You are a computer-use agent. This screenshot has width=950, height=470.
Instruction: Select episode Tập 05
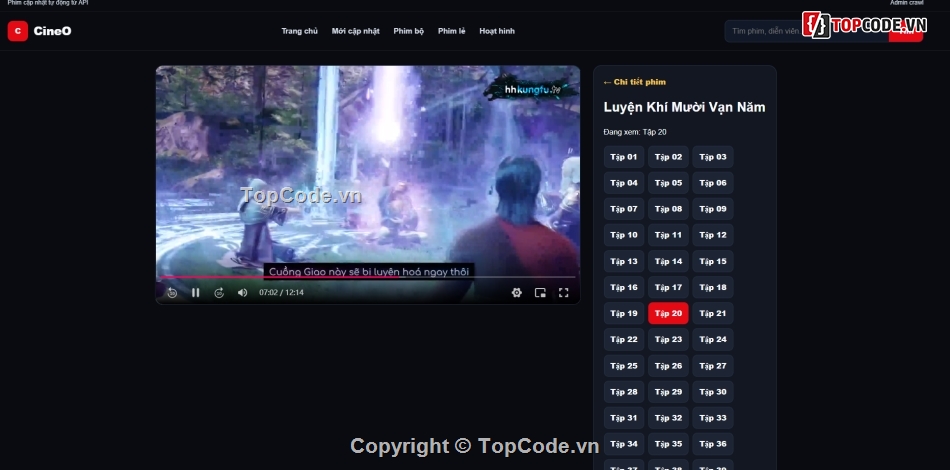click(x=668, y=183)
